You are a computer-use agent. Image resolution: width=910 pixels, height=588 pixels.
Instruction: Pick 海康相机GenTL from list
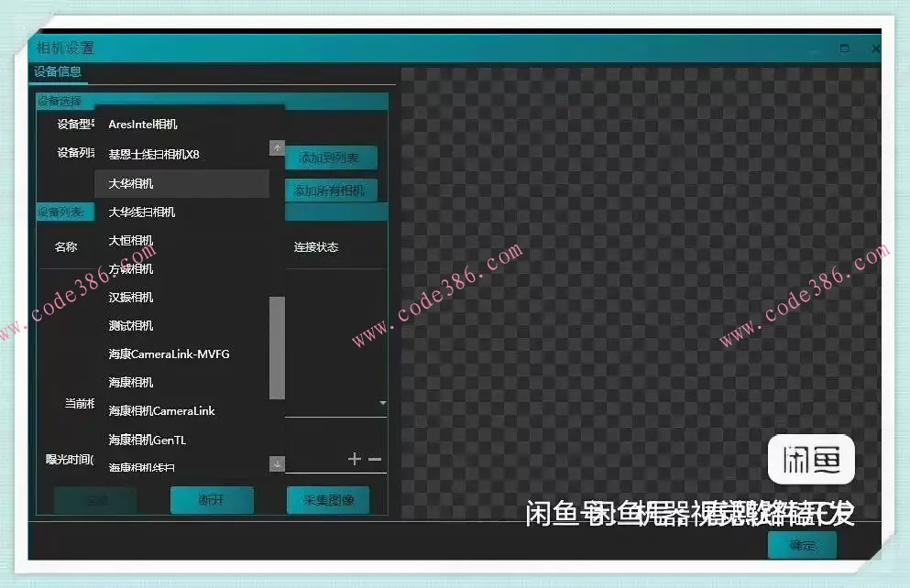click(x=181, y=441)
